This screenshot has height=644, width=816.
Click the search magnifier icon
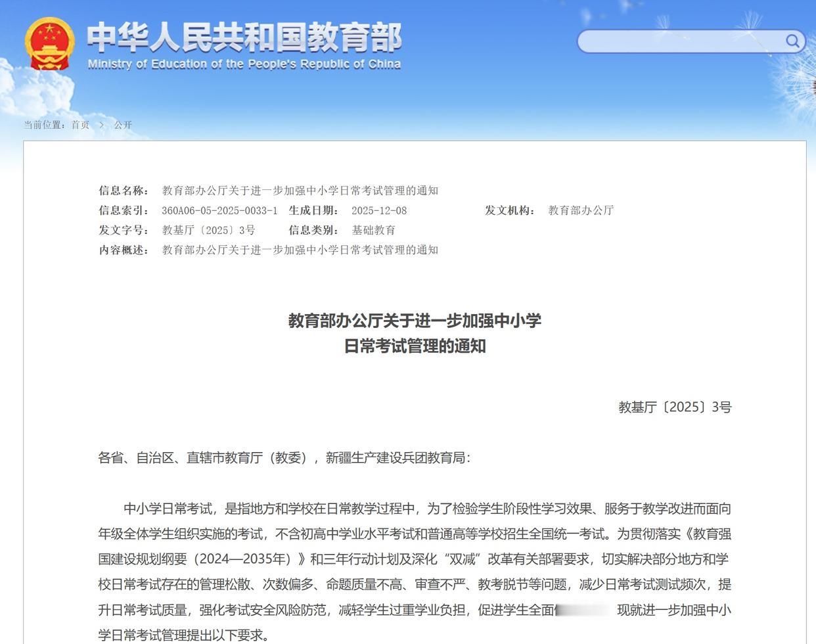(792, 41)
